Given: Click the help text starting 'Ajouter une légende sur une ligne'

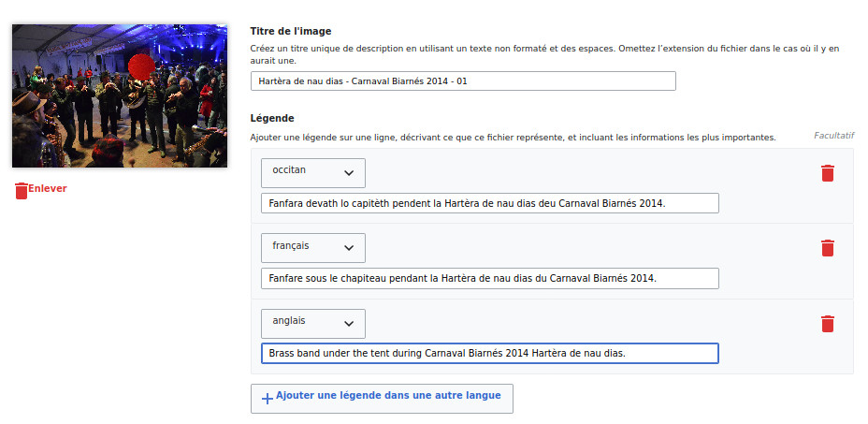Looking at the screenshot, I should point(513,138).
